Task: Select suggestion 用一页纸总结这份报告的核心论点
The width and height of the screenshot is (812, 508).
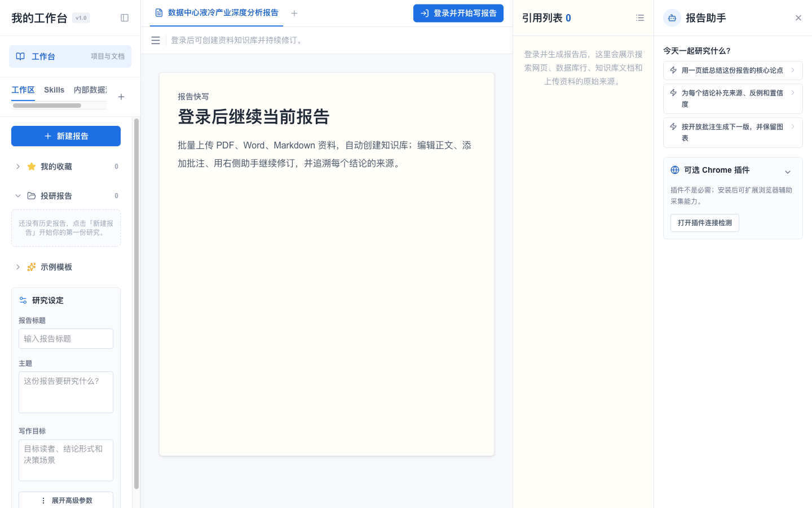Action: click(x=733, y=71)
